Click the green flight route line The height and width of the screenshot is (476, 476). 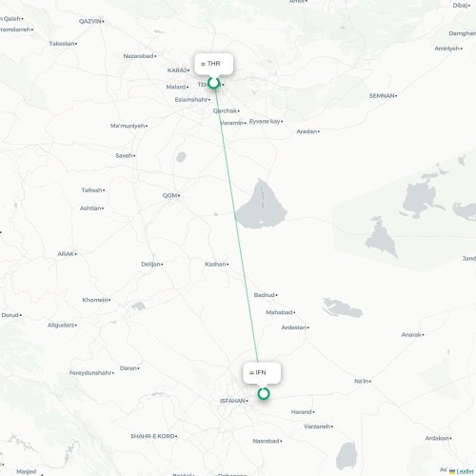[x=236, y=222]
